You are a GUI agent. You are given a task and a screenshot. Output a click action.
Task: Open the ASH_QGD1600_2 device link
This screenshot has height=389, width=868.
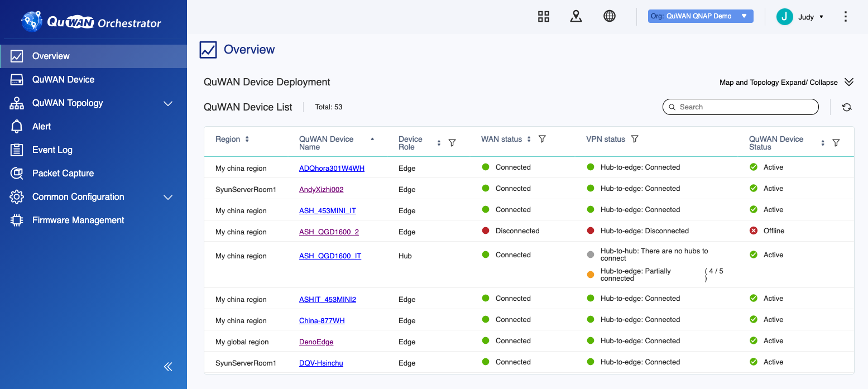coord(329,232)
